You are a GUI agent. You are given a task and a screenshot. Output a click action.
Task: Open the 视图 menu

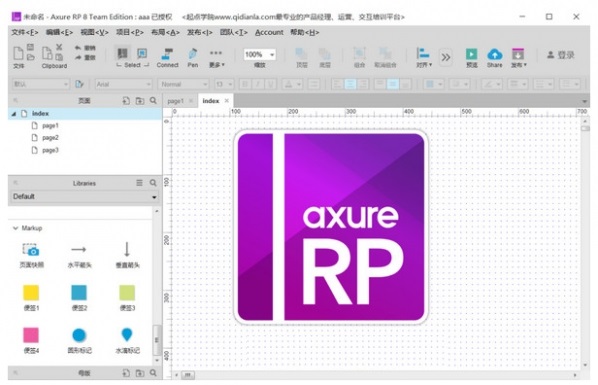(94, 32)
